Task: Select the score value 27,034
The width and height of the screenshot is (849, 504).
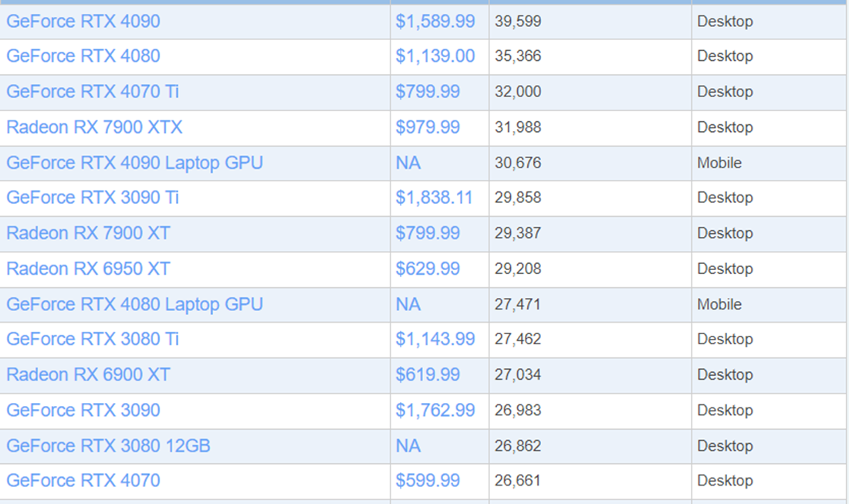Action: (x=518, y=375)
